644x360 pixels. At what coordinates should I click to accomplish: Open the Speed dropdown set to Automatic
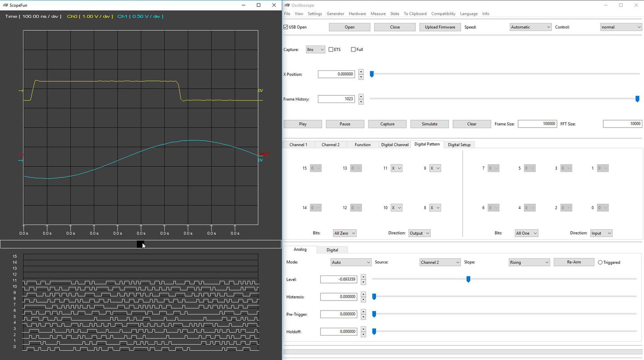click(x=530, y=27)
